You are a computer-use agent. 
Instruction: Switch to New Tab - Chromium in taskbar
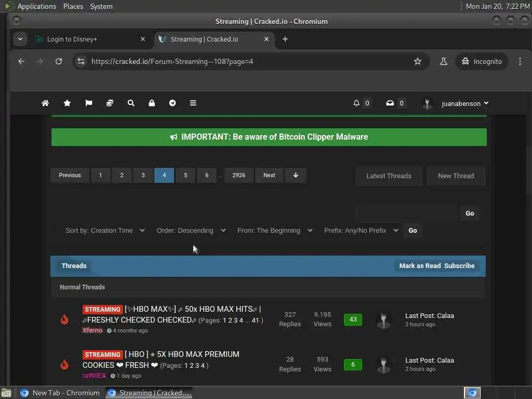60,393
